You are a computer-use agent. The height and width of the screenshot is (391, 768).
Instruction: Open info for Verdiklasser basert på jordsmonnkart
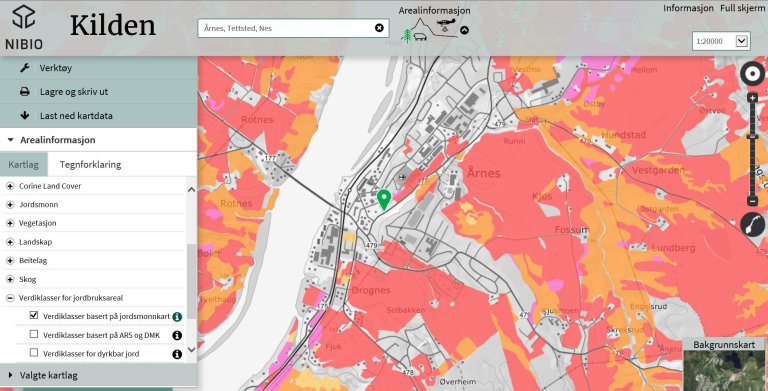[x=177, y=317]
